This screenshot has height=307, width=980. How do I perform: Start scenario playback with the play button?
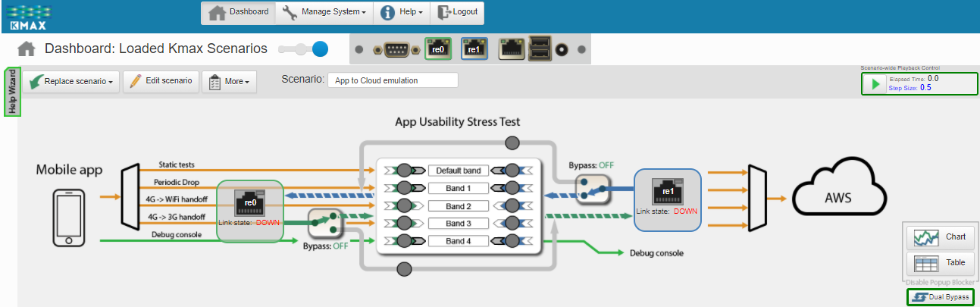(875, 83)
